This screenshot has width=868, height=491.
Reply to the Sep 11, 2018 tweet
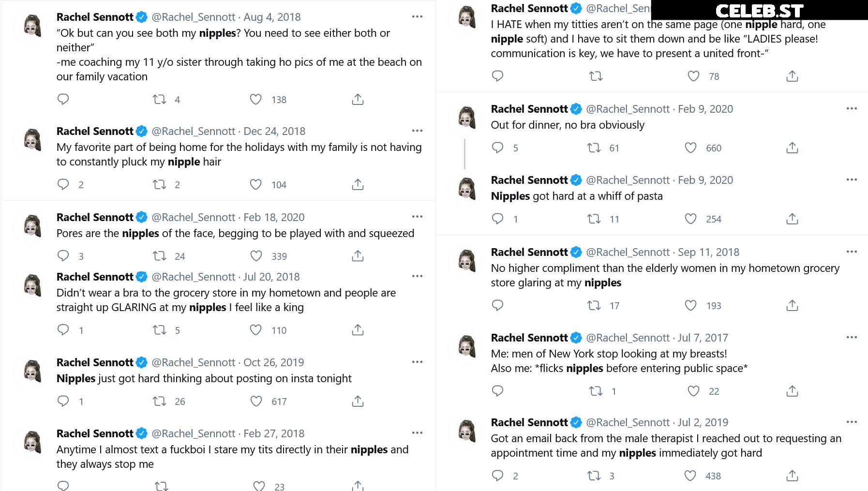tap(497, 305)
